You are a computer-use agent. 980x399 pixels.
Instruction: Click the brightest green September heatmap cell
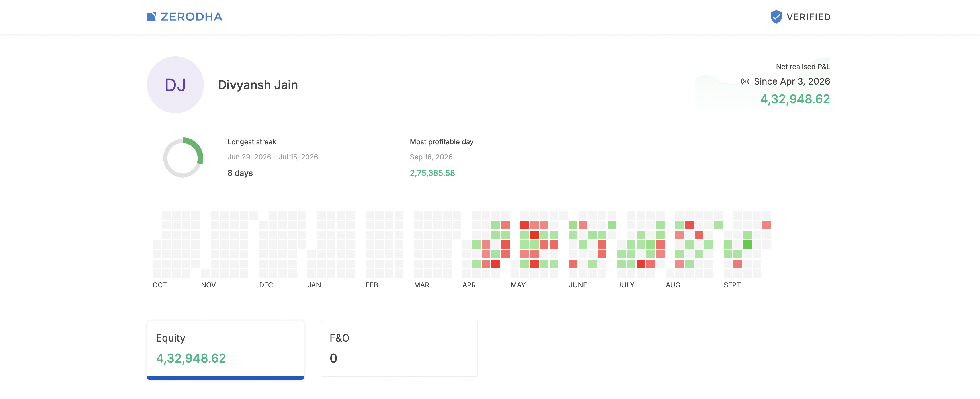click(747, 244)
